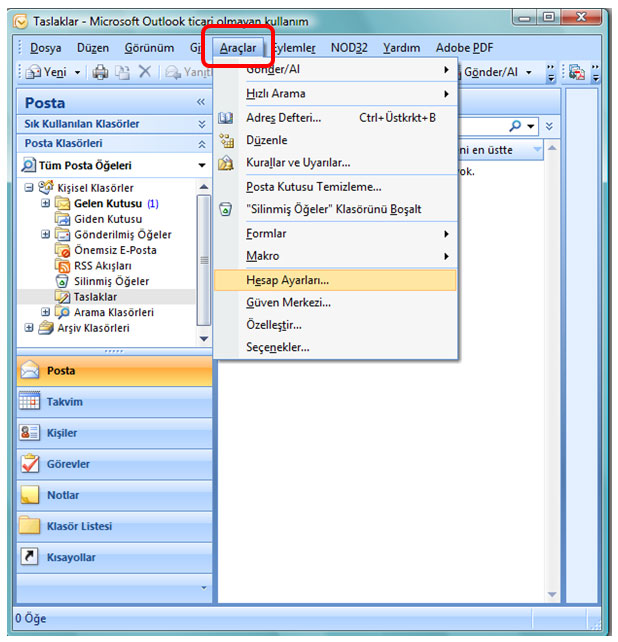Click the Kişiler contacts icon
This screenshot has height=642, width=618.
29,432
